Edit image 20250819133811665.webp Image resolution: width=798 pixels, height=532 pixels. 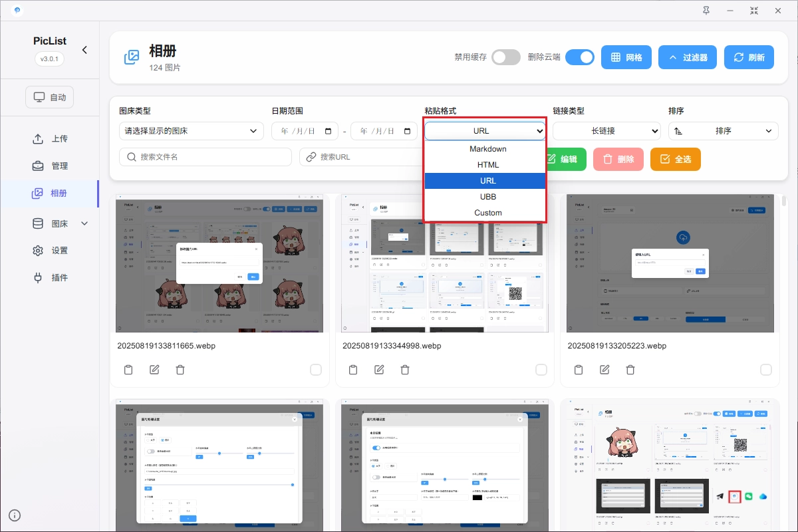(154, 370)
